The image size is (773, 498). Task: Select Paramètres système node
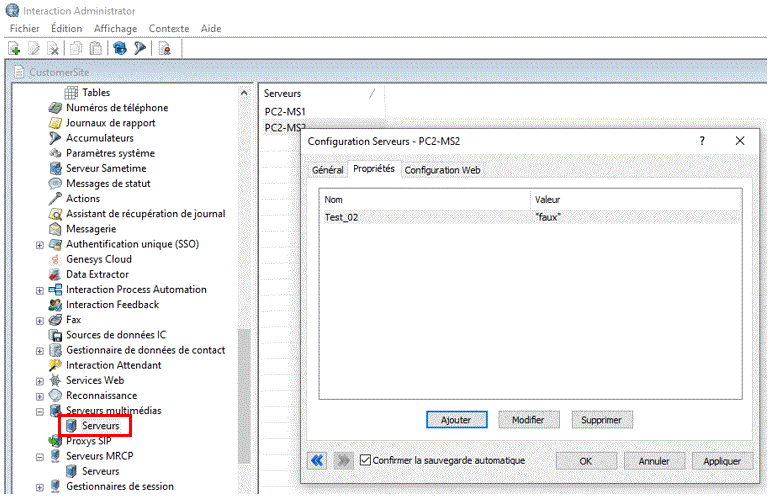(110, 153)
